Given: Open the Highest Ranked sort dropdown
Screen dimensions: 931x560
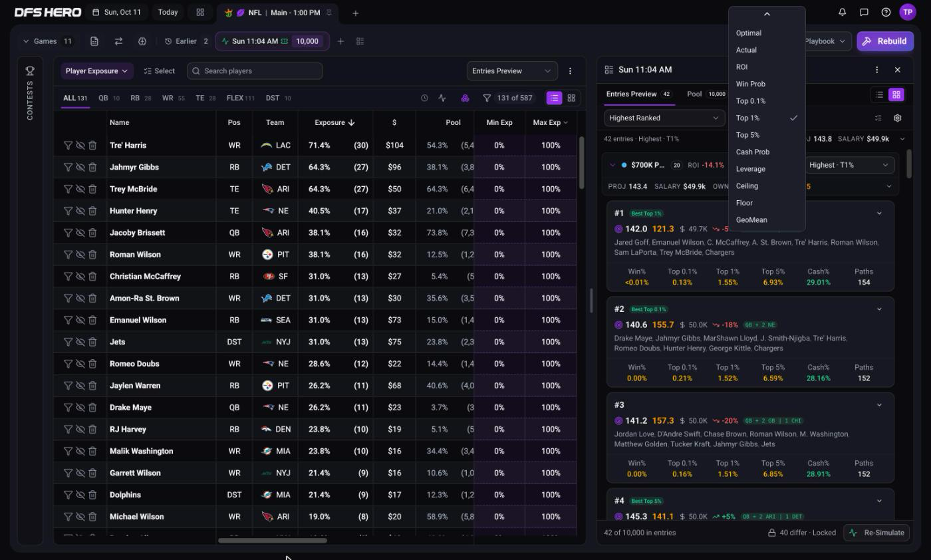Looking at the screenshot, I should (664, 118).
